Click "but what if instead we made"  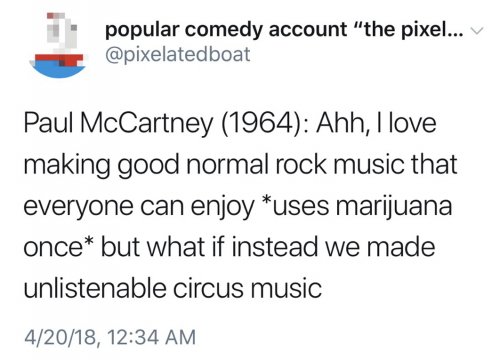coord(268,247)
